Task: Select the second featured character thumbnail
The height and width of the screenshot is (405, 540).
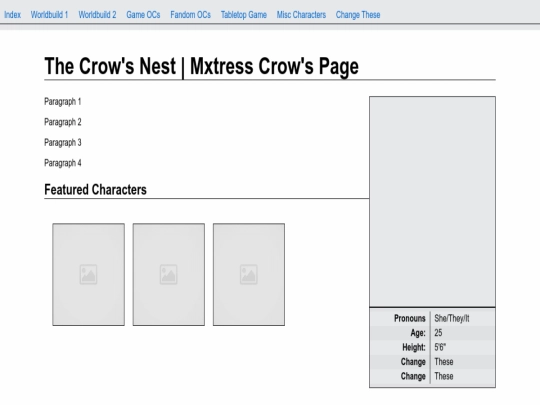Action: (169, 274)
